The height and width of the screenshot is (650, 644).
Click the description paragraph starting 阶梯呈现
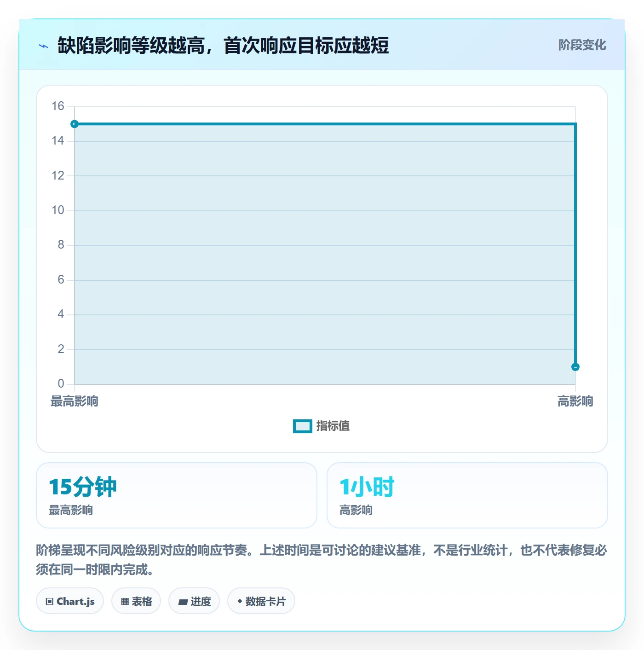point(322,560)
